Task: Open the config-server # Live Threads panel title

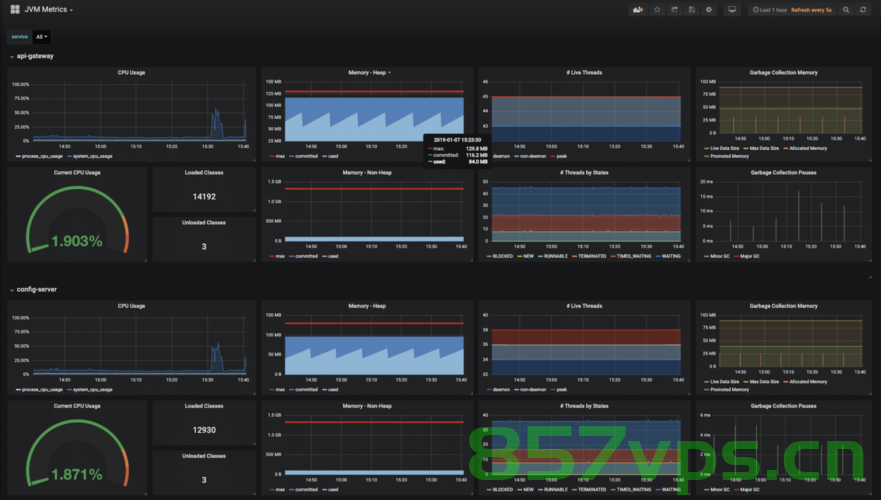Action: (x=584, y=306)
